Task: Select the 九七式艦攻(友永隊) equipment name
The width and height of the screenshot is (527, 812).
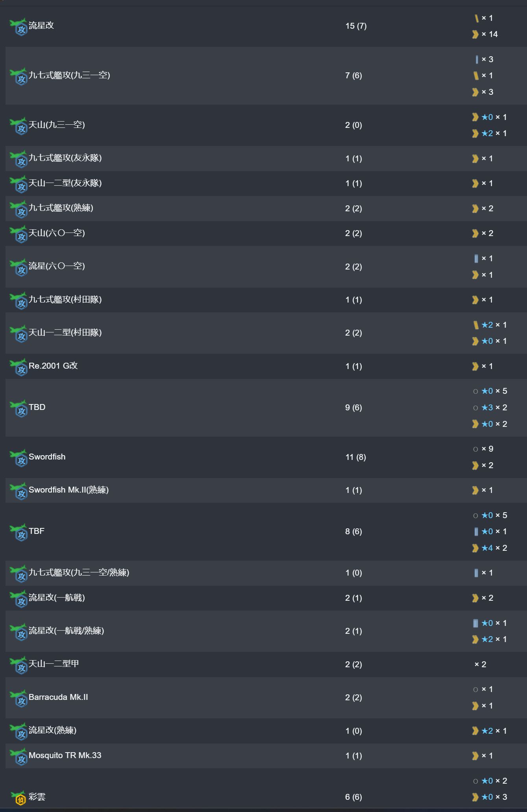Action: [x=65, y=158]
